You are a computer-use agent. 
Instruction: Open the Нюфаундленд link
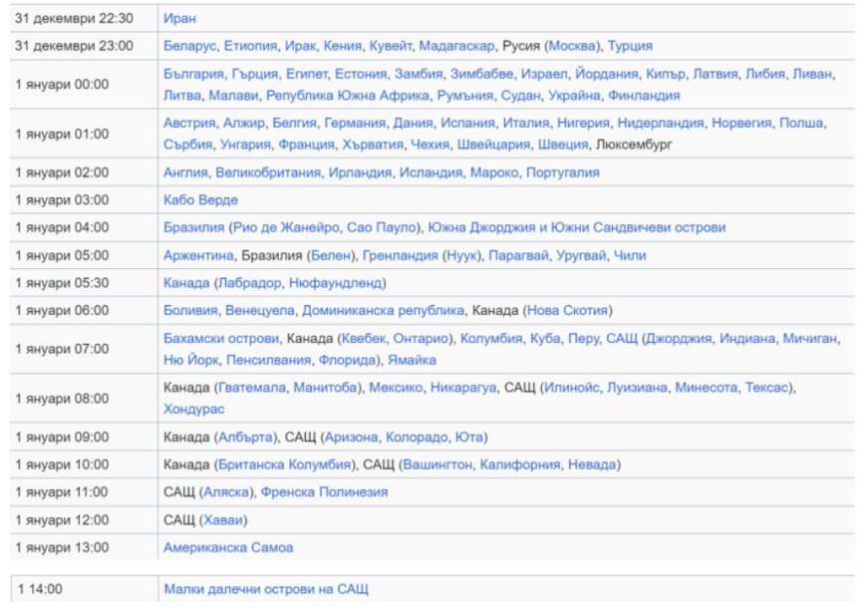coord(337,283)
